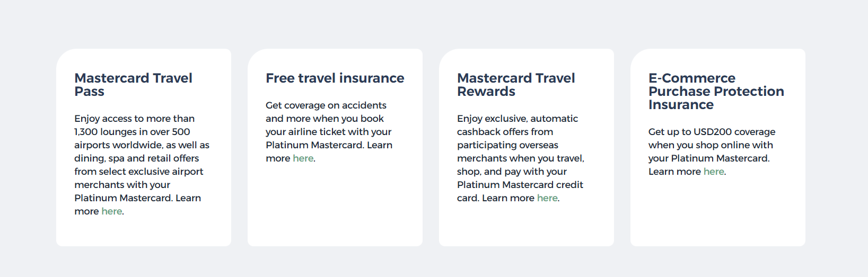The width and height of the screenshot is (868, 277).
Task: Click the 'Mastercard Travel Pass' heading
Action: [x=133, y=85]
